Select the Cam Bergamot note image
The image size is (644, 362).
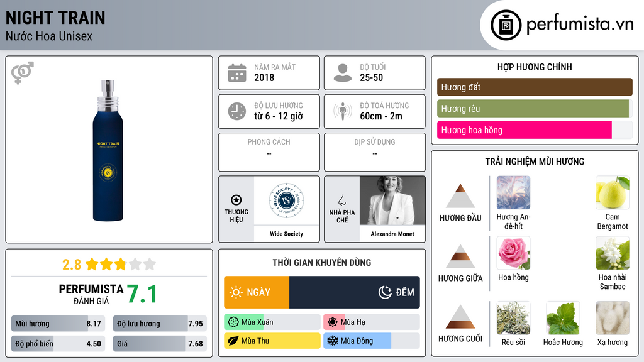tap(613, 192)
